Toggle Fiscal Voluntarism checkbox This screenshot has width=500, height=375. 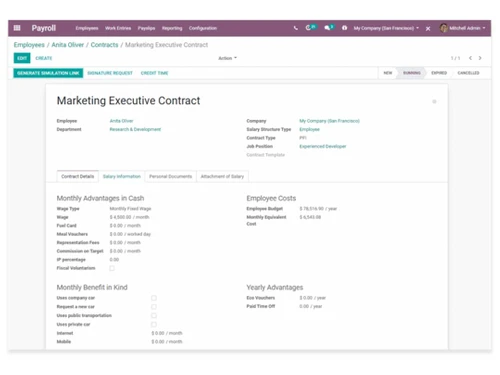[112, 268]
